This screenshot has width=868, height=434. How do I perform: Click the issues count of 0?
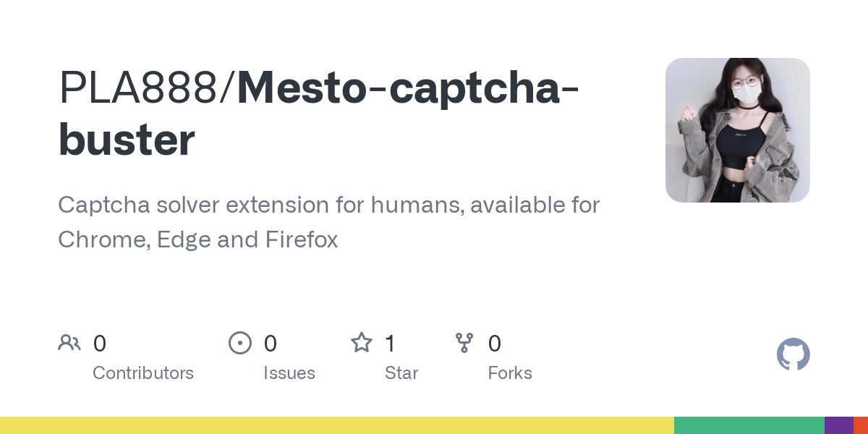pyautogui.click(x=271, y=343)
